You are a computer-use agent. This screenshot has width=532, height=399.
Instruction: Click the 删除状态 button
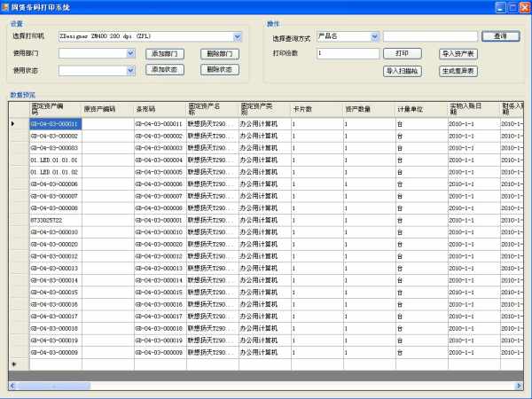pyautogui.click(x=220, y=70)
